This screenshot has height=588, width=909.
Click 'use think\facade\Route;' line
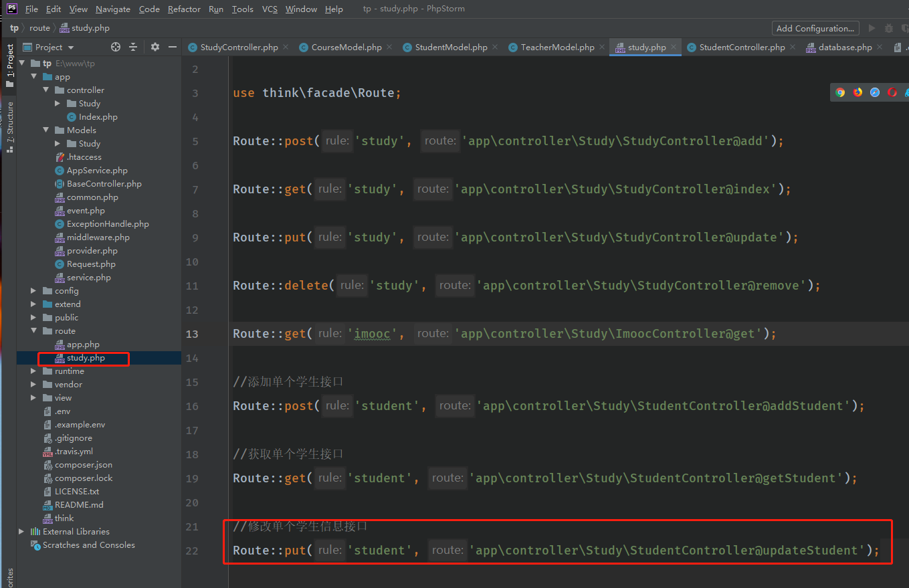(x=317, y=92)
